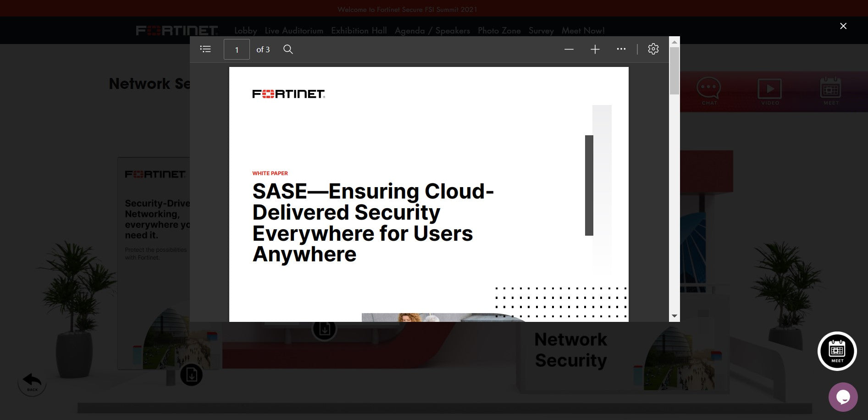Image resolution: width=868 pixels, height=420 pixels.
Task: Click the PDF viewer scrollbar thumb
Action: pos(674,71)
